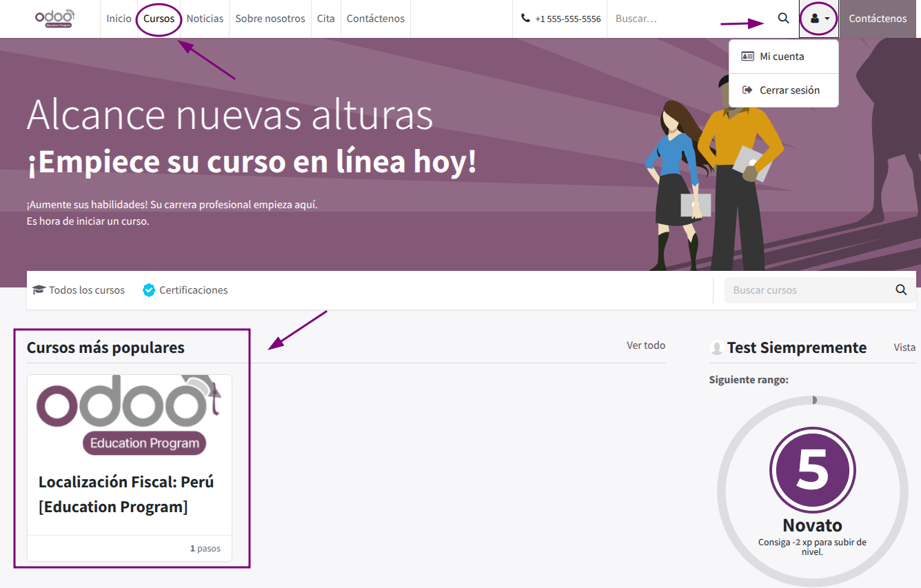The width and height of the screenshot is (921, 588).
Task: Toggle the user account dropdown
Action: (819, 19)
